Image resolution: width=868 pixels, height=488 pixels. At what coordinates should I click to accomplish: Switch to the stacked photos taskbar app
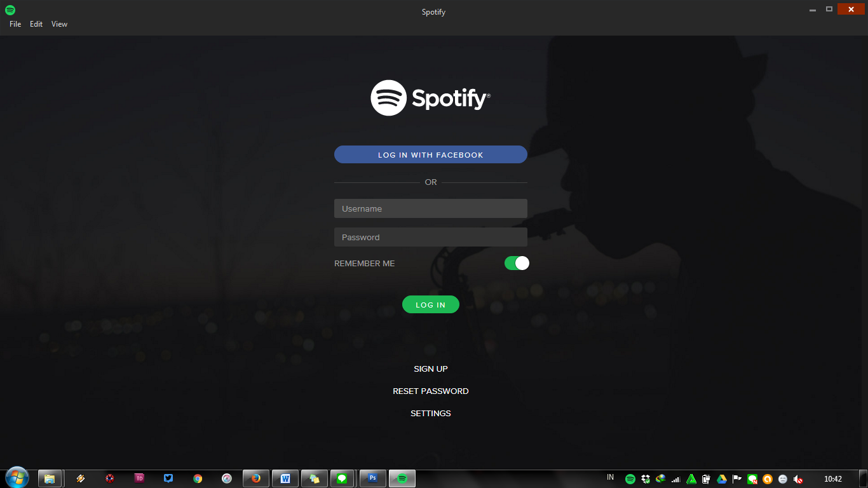click(314, 478)
